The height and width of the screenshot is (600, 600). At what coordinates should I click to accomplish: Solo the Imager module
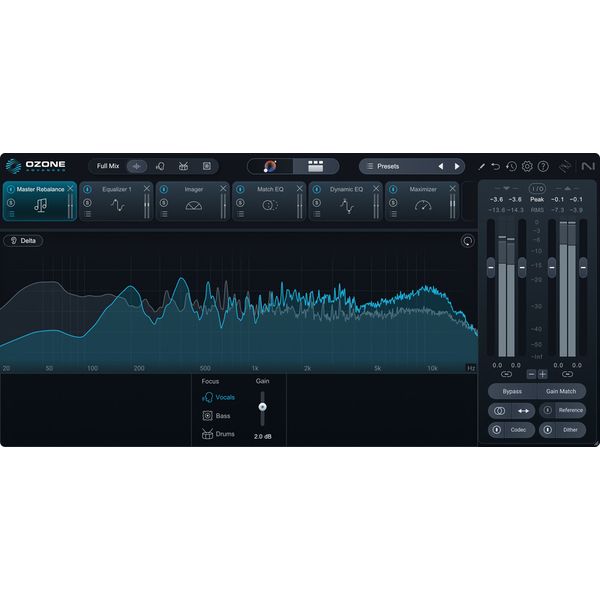tap(164, 203)
